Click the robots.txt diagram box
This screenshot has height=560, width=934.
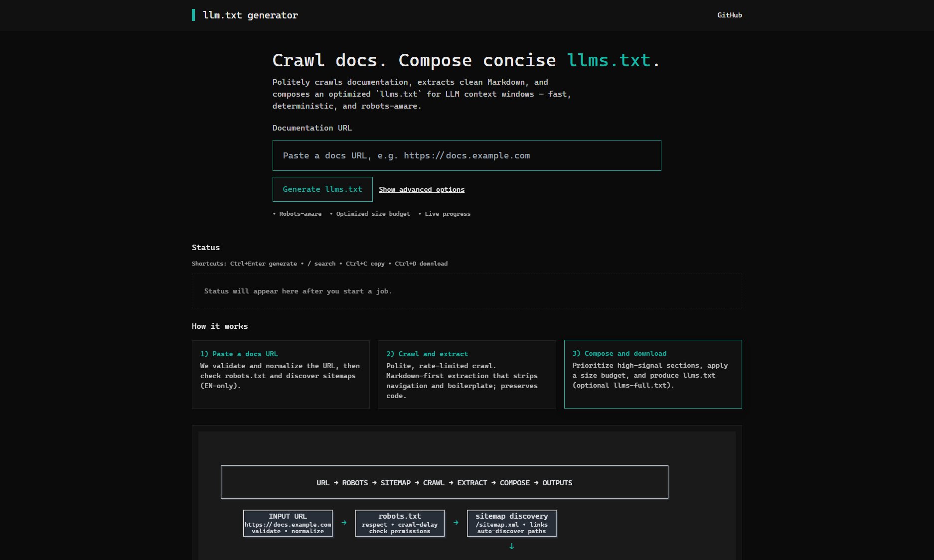400,523
